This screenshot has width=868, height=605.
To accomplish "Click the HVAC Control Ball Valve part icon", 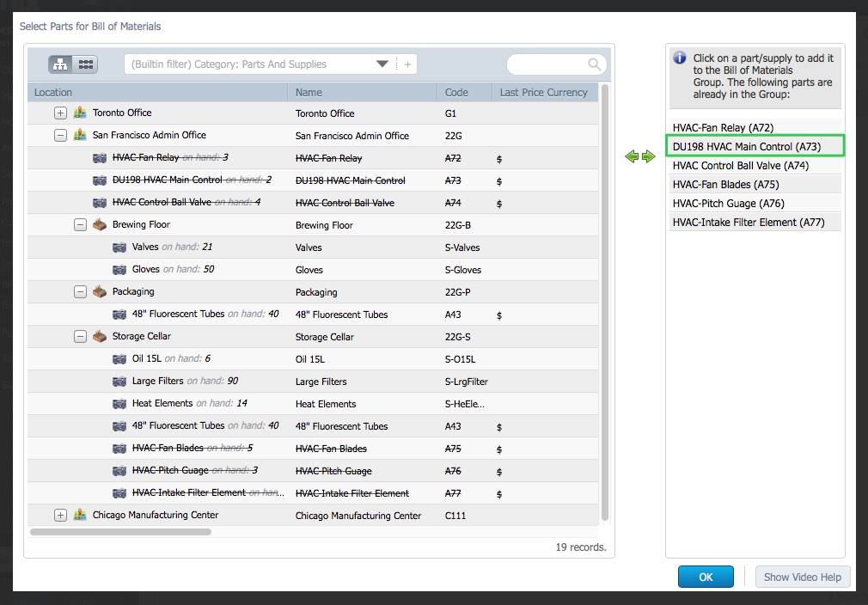I will [100, 203].
